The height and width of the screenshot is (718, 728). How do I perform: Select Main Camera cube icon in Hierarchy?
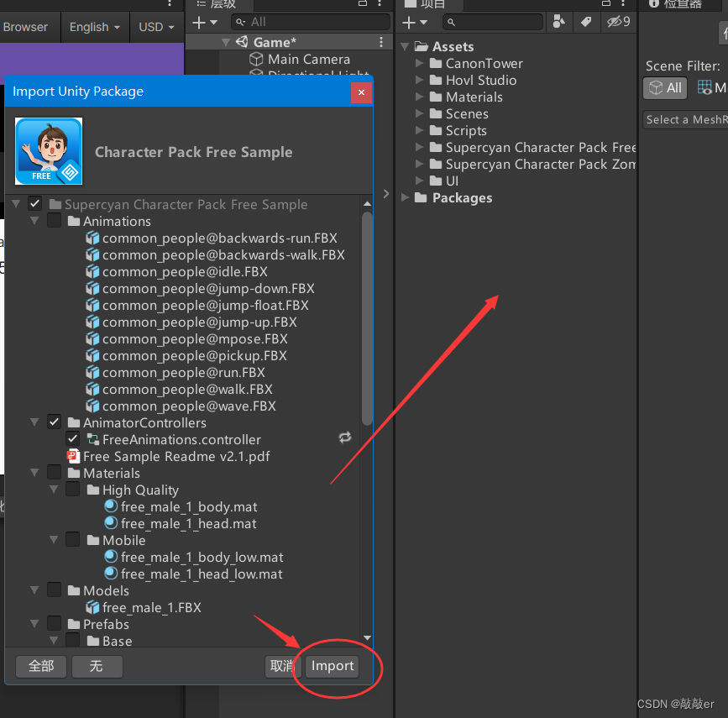pos(256,59)
